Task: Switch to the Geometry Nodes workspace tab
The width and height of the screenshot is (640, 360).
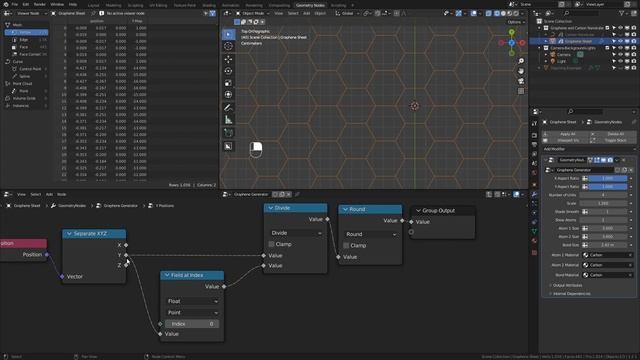Action: click(310, 5)
